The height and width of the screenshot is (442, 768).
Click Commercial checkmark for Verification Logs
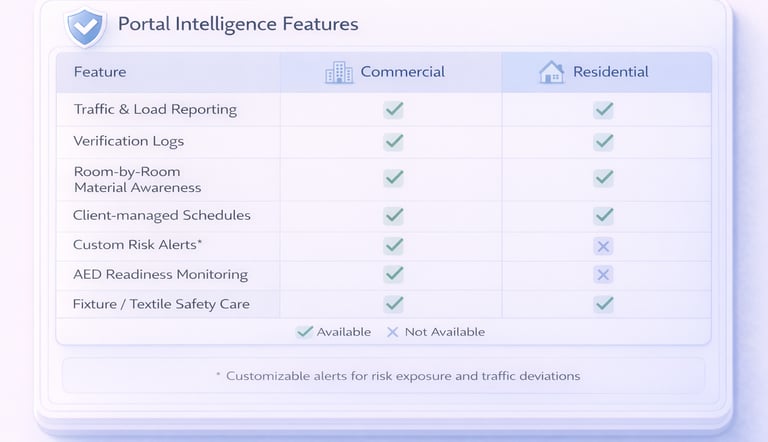coord(394,142)
